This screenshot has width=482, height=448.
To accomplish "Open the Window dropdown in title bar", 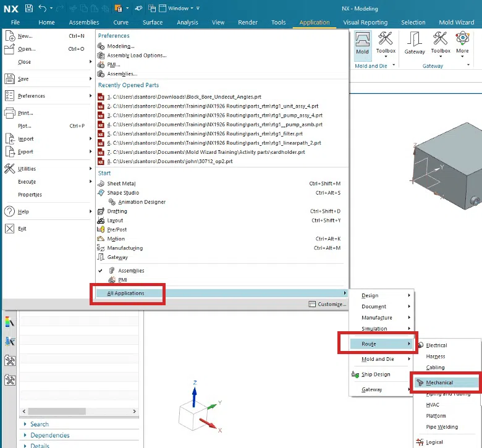I will (x=180, y=8).
